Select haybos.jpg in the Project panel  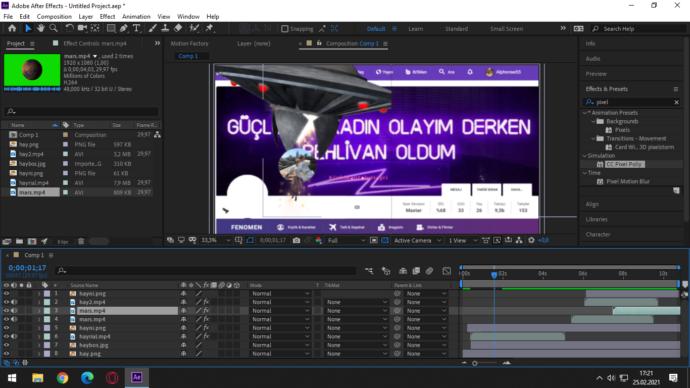[x=32, y=164]
